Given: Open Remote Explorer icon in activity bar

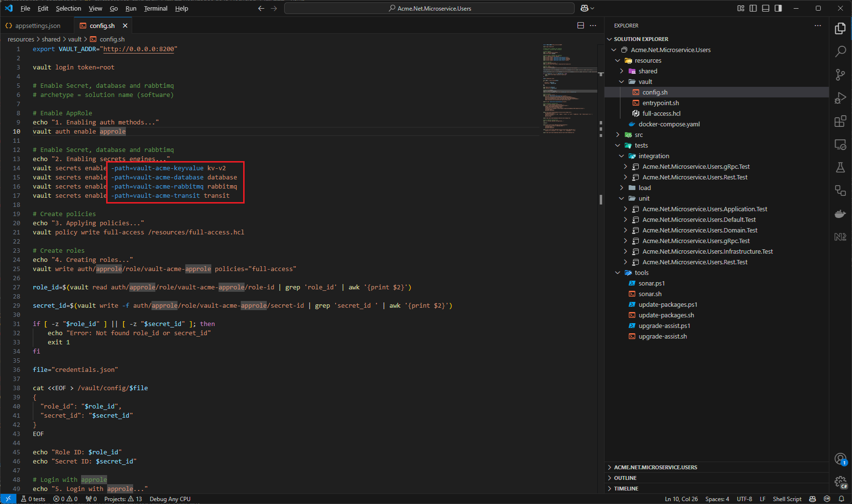Looking at the screenshot, I should [x=840, y=144].
